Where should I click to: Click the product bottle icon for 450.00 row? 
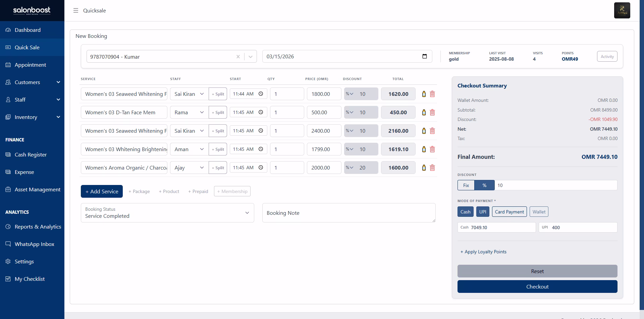click(x=424, y=112)
